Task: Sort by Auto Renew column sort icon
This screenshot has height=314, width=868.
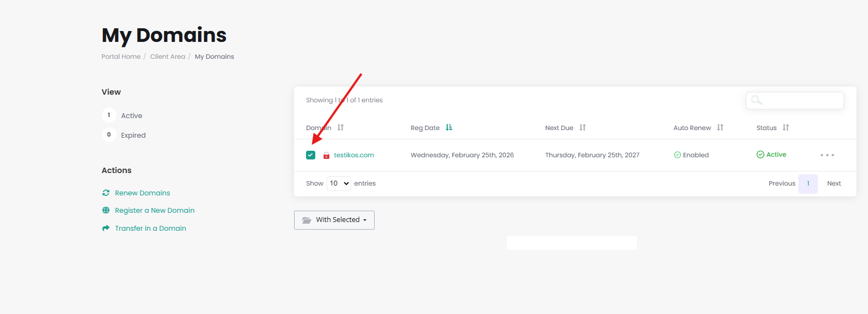Action: coord(720,127)
